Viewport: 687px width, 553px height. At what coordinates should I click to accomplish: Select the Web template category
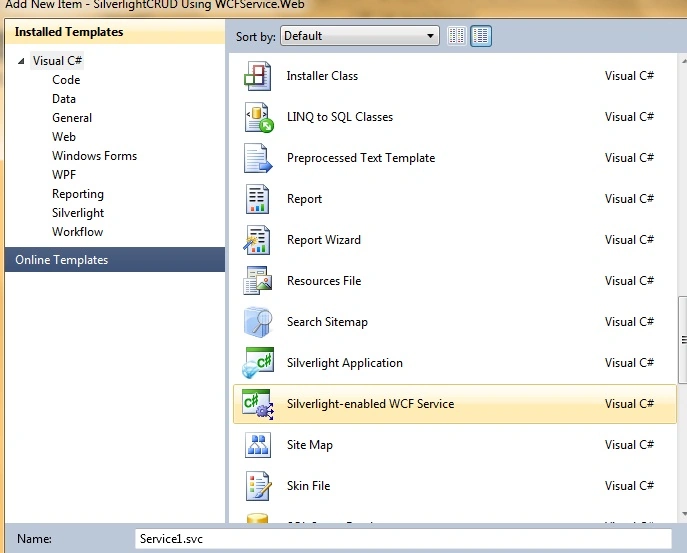pos(64,137)
